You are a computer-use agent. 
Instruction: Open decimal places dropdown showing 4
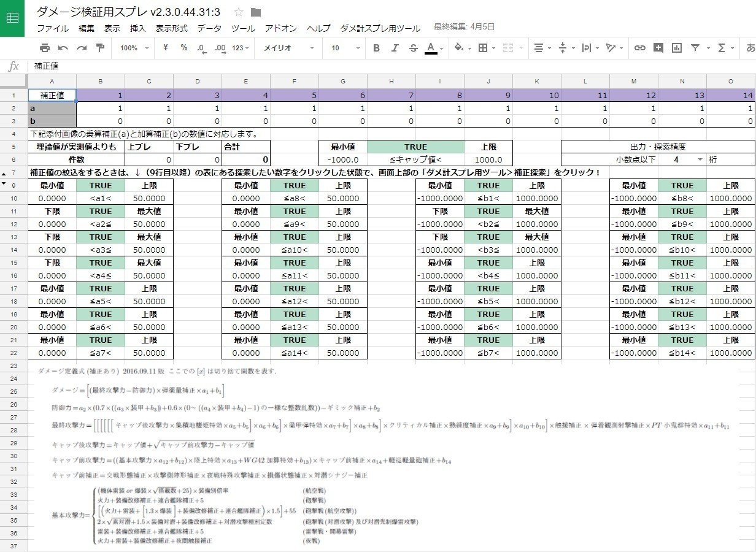pyautogui.click(x=682, y=159)
